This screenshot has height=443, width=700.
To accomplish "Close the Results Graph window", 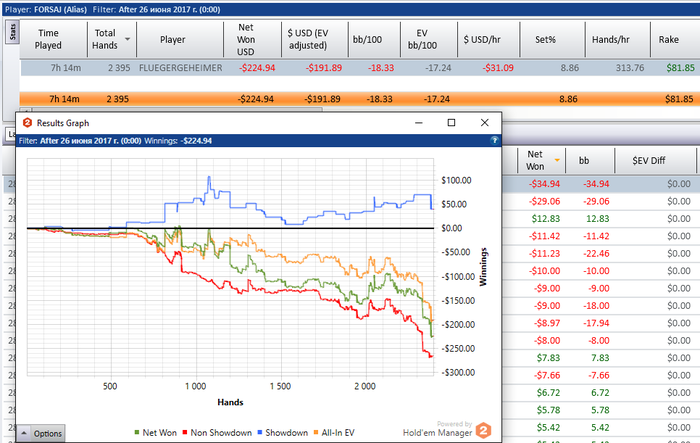I will (x=484, y=122).
